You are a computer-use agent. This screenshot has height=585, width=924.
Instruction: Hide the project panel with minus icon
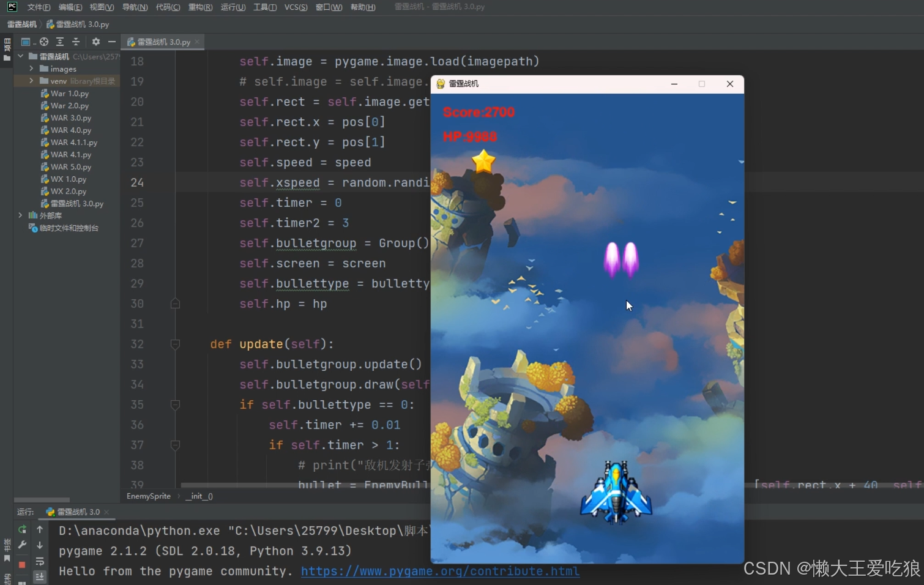pos(111,42)
